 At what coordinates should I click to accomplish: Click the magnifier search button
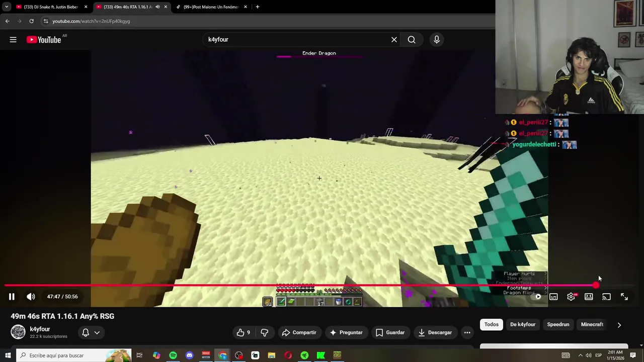pos(412,40)
